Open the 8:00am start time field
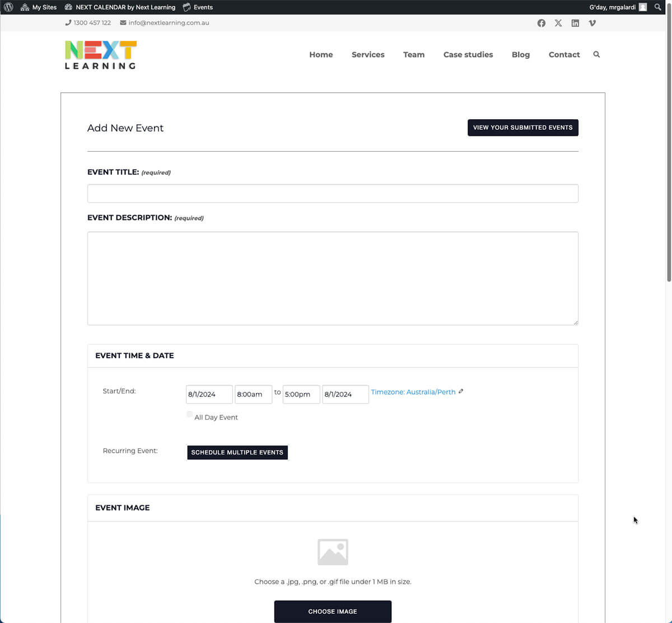The width and height of the screenshot is (672, 623). (253, 394)
